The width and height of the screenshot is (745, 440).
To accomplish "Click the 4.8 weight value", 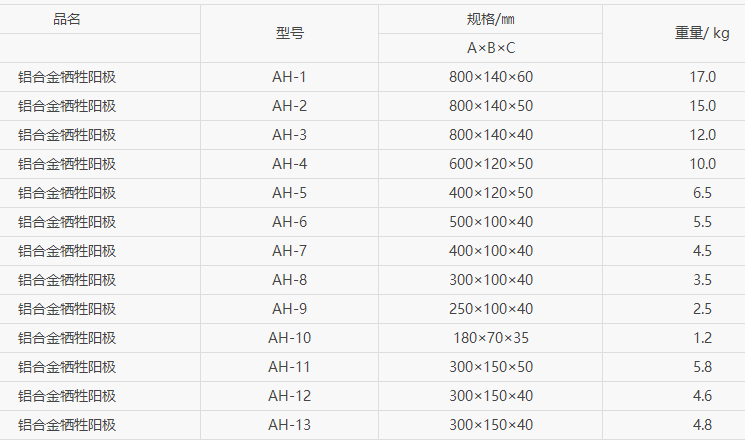I will (x=703, y=425).
